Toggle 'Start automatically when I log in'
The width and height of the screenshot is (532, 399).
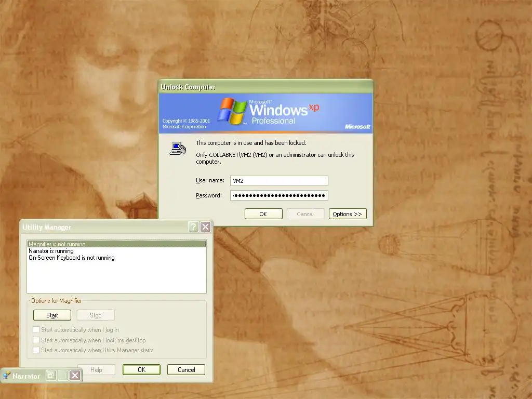[x=36, y=330]
